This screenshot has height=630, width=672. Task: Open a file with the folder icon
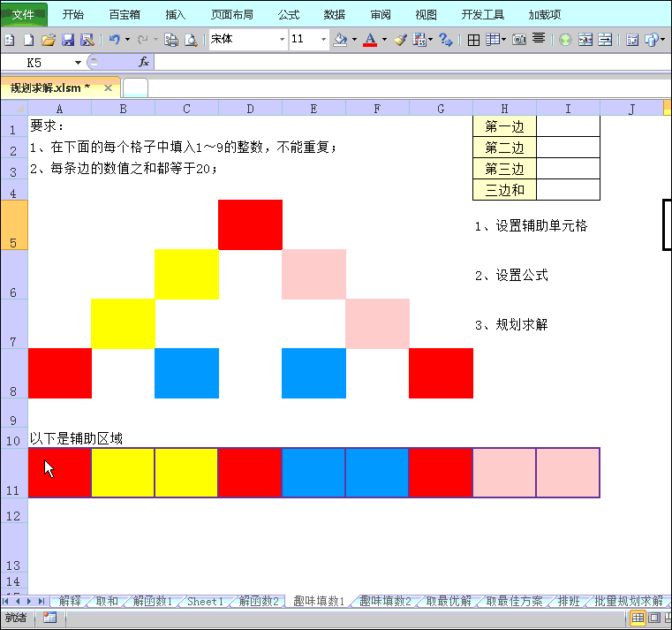49,40
